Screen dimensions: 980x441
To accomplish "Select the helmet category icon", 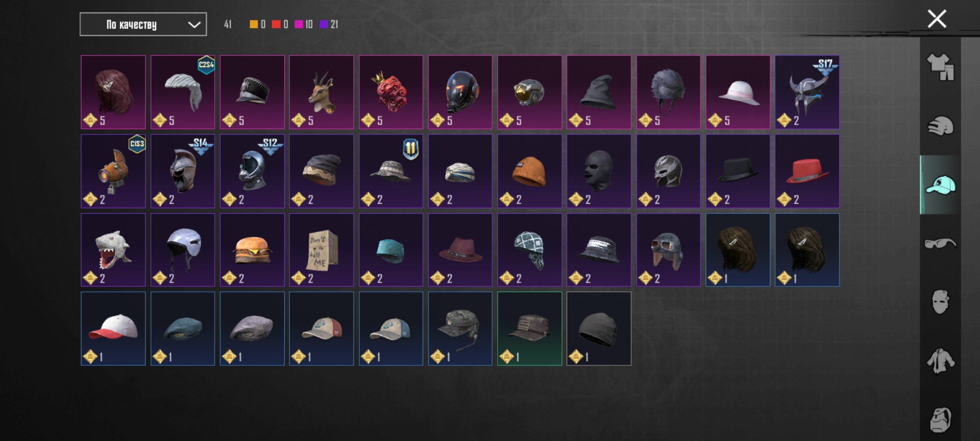I will coord(941,126).
